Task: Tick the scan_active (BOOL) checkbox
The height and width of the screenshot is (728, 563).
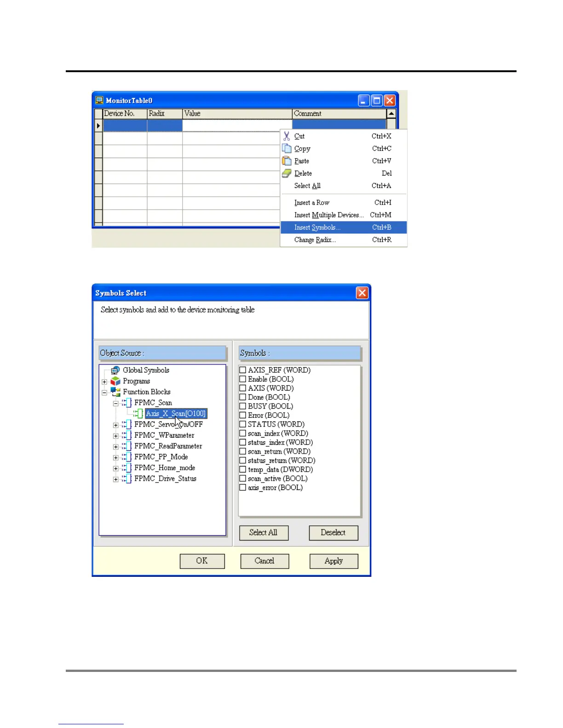Action: click(243, 478)
